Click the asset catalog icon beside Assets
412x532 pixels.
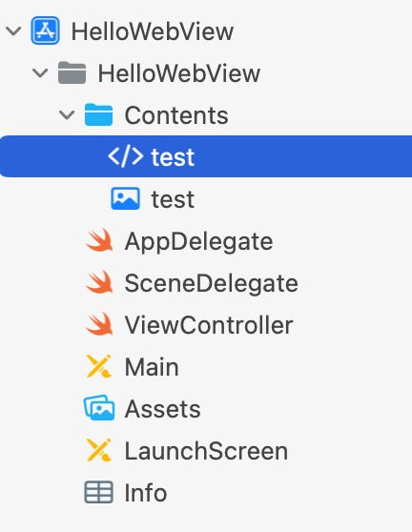[x=99, y=408]
